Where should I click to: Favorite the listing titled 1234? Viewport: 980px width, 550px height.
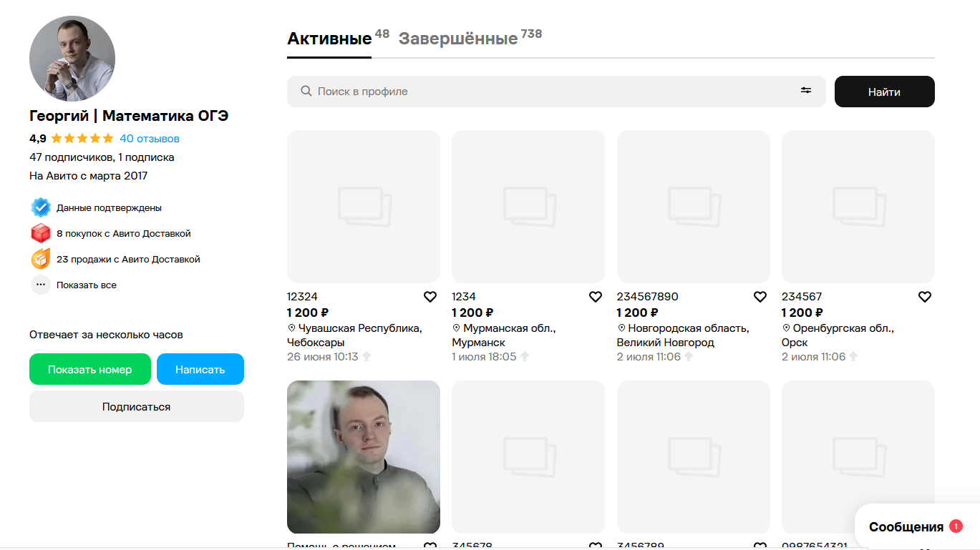coord(596,297)
